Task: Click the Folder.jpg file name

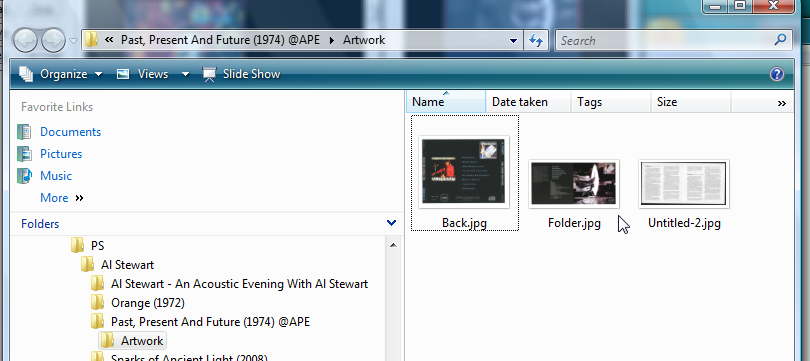Action: (574, 223)
